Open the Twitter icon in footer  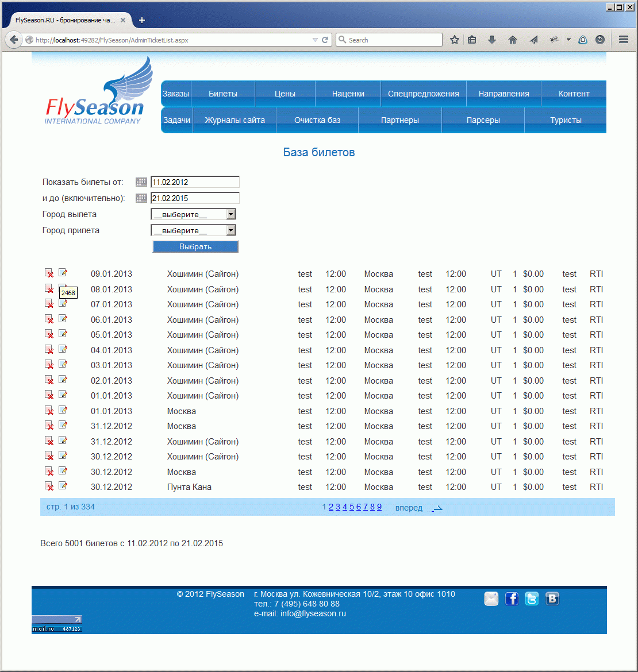click(x=532, y=598)
